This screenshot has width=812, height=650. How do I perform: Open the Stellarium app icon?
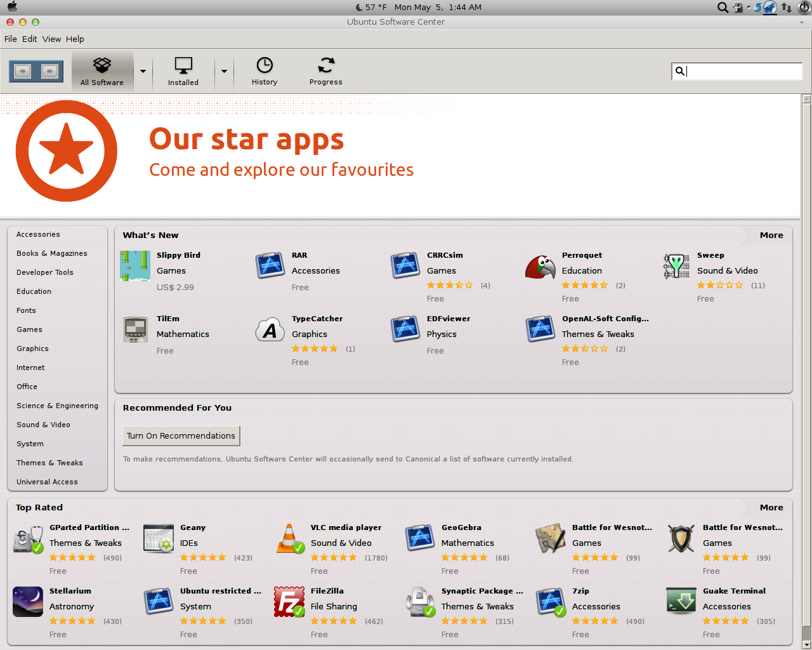(x=28, y=602)
